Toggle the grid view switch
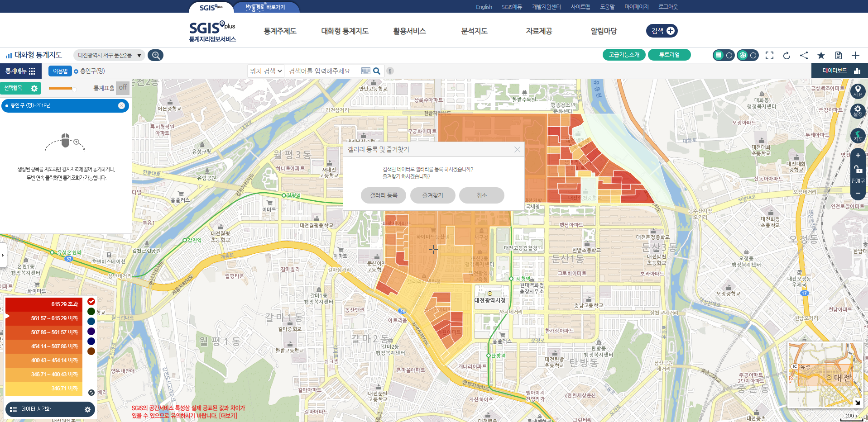The image size is (868, 422). 723,55
